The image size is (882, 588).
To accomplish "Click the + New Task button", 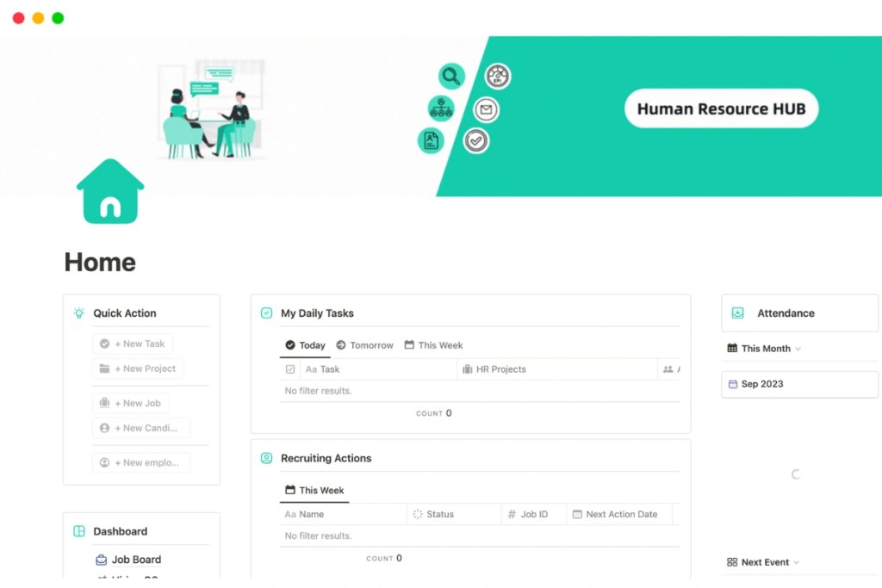I will (132, 344).
